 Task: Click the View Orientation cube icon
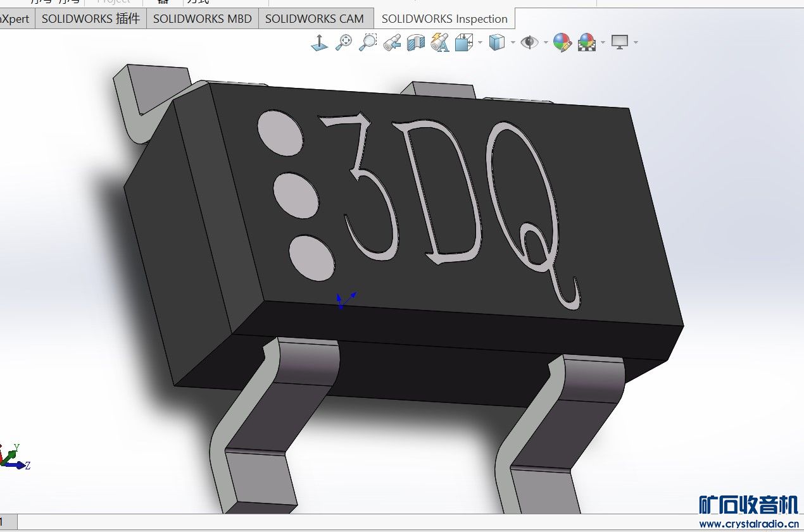(464, 43)
